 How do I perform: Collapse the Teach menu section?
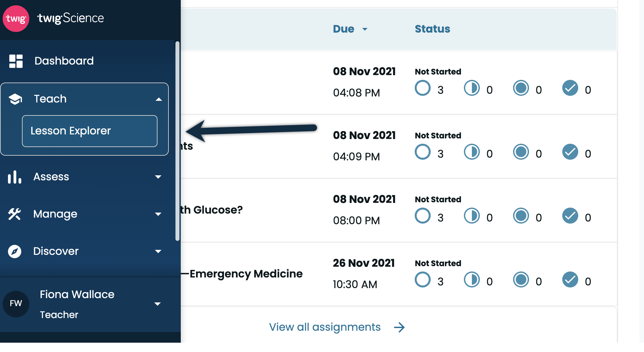coord(159,99)
